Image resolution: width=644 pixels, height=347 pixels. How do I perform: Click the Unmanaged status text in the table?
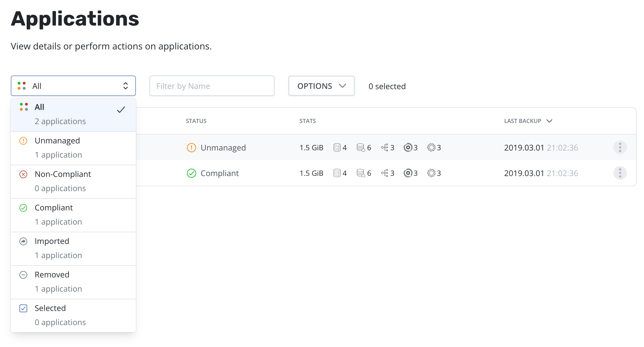[223, 148]
